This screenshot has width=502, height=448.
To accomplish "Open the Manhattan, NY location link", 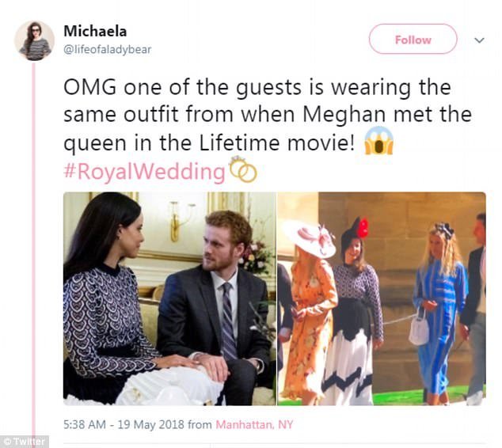I will pyautogui.click(x=254, y=425).
